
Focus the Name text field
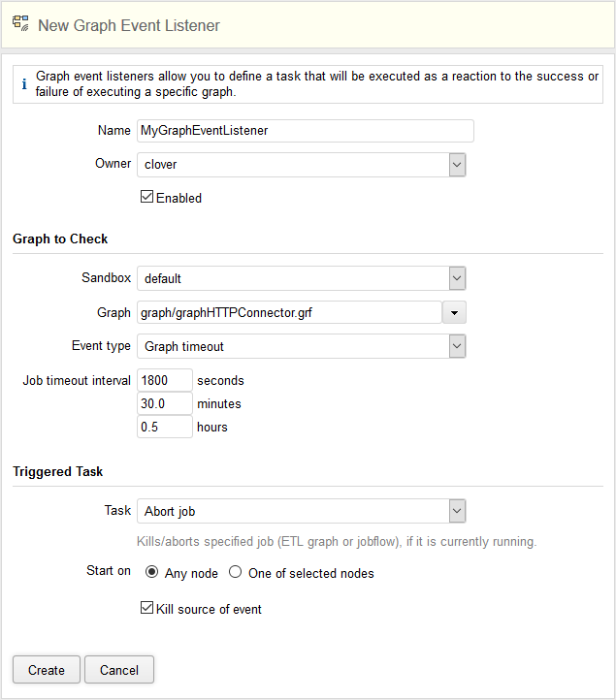click(x=306, y=131)
